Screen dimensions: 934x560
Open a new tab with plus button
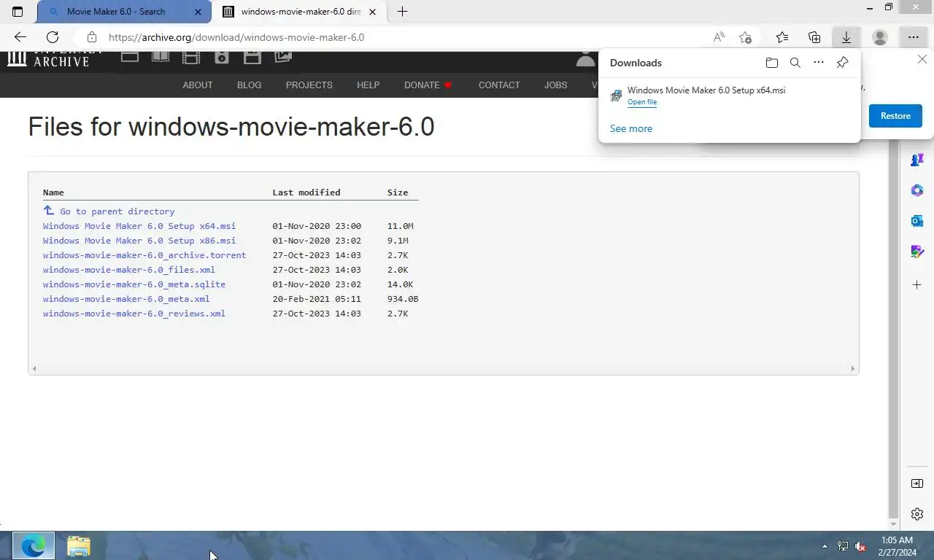tap(402, 12)
